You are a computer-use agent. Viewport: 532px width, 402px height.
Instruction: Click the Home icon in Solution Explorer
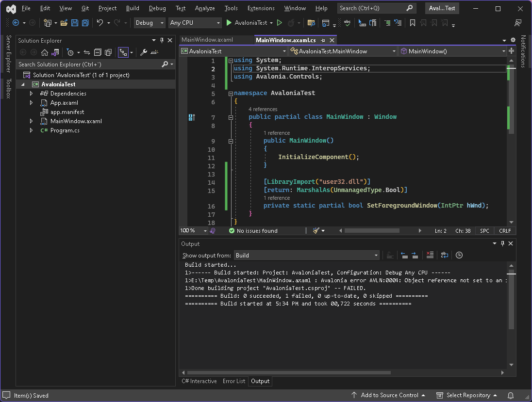pyautogui.click(x=45, y=52)
